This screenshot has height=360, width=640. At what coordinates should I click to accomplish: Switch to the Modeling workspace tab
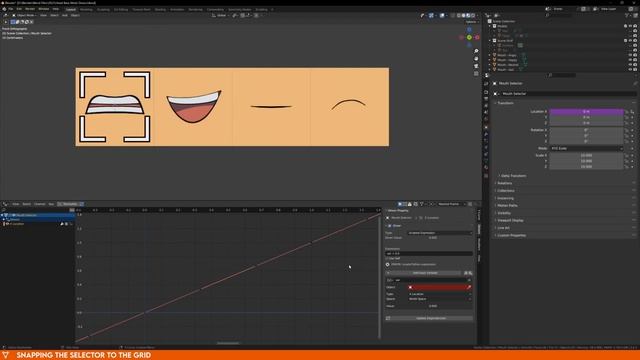pyautogui.click(x=86, y=9)
